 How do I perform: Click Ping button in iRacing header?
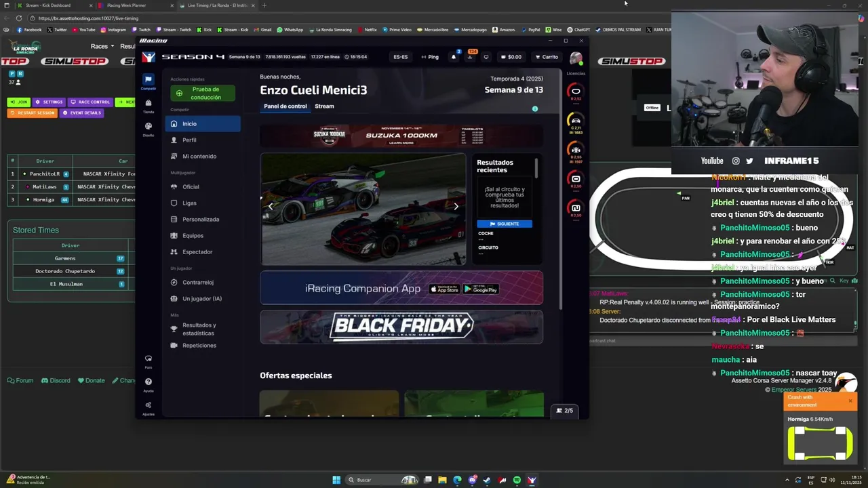pyautogui.click(x=430, y=57)
